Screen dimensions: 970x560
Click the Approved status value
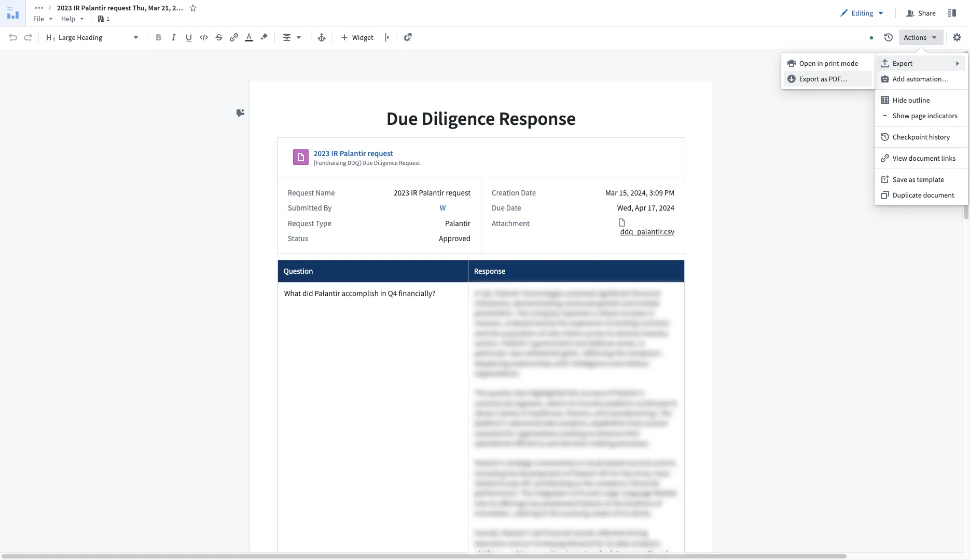(x=454, y=239)
